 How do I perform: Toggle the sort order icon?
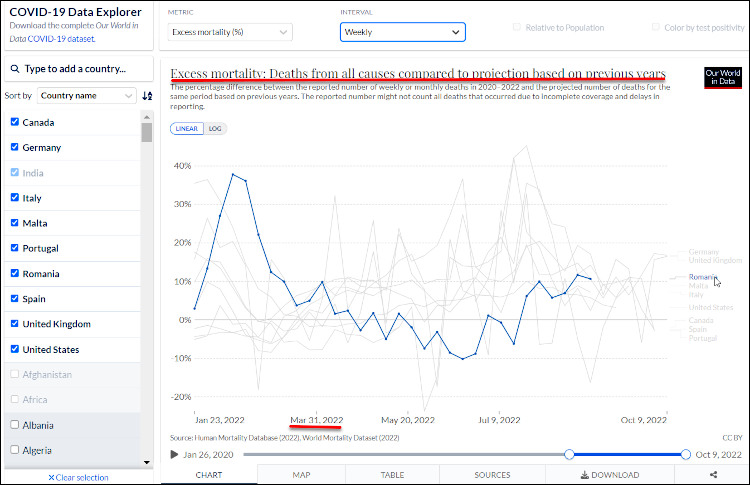tap(148, 96)
